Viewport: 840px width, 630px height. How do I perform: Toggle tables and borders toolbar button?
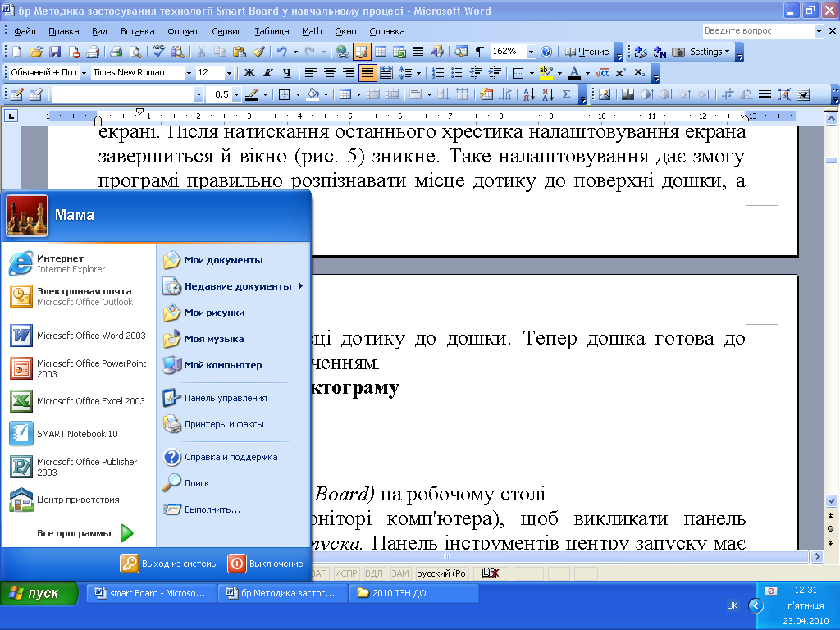click(x=362, y=52)
